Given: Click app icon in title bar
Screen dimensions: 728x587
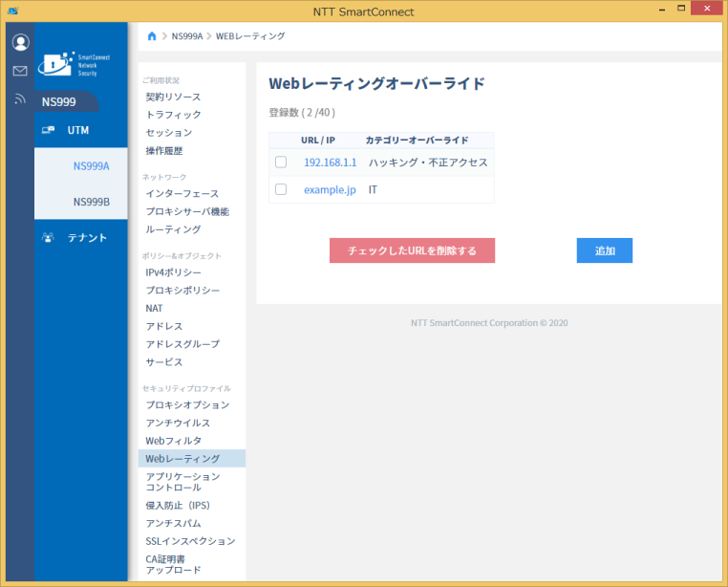Looking at the screenshot, I should coord(12,11).
